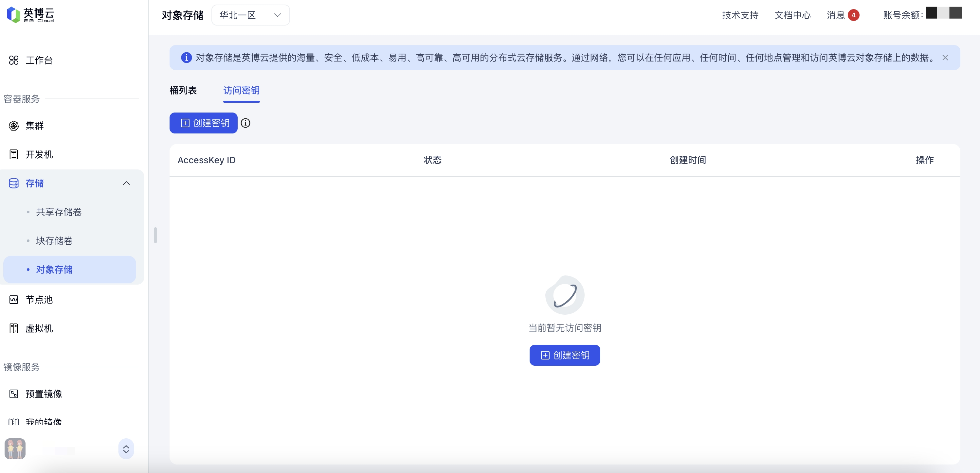
Task: Open 虚拟机 virtual machine sidebar item
Action: click(39, 328)
